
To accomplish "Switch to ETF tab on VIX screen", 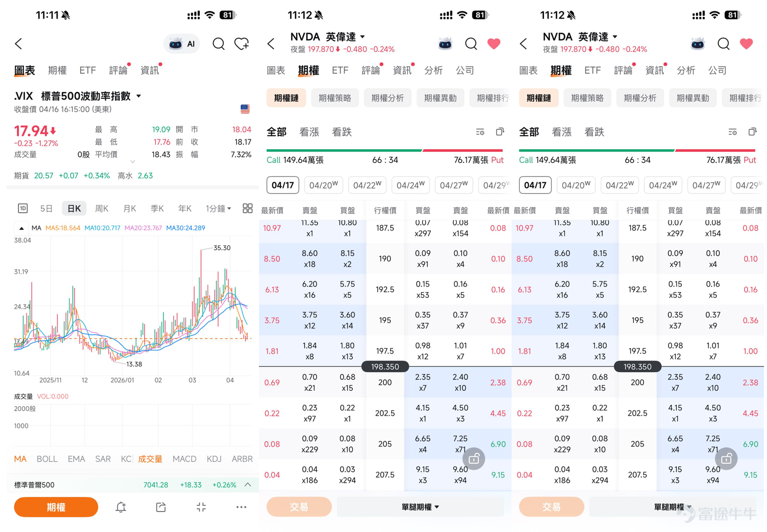I will pyautogui.click(x=88, y=71).
